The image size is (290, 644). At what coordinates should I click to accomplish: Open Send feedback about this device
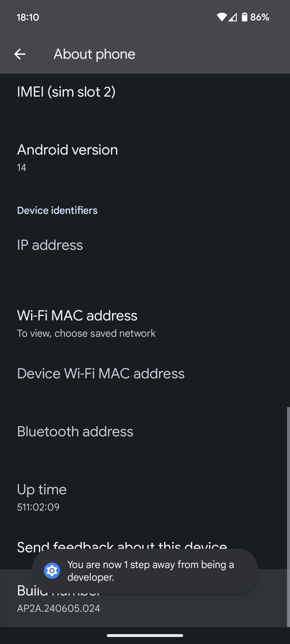(x=122, y=544)
